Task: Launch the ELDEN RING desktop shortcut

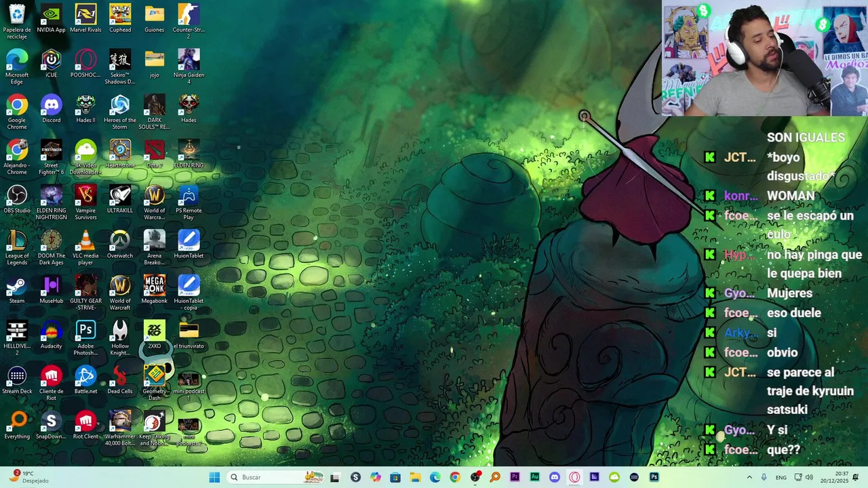Action: [x=189, y=154]
